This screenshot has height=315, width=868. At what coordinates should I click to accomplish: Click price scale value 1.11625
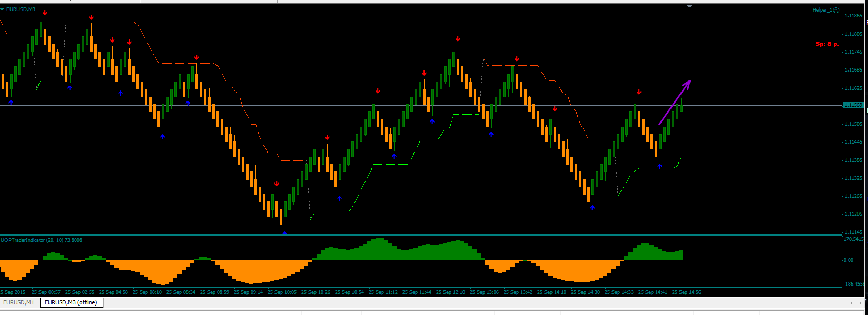tap(853, 88)
